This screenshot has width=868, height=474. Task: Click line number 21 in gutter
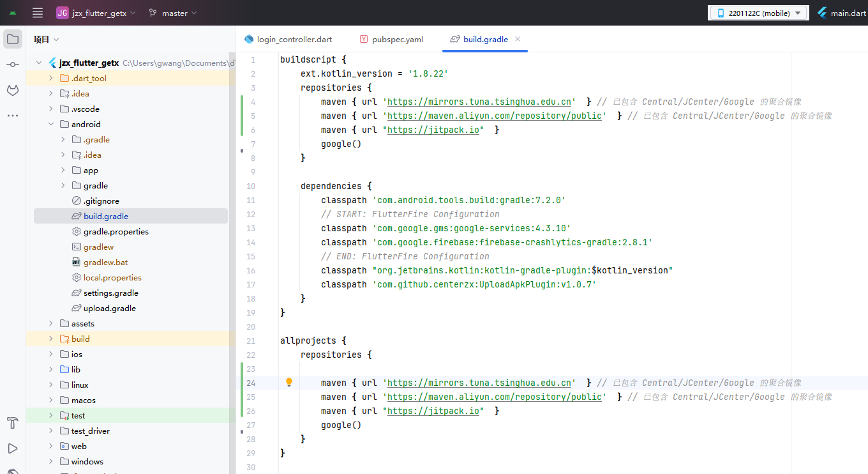[250, 340]
